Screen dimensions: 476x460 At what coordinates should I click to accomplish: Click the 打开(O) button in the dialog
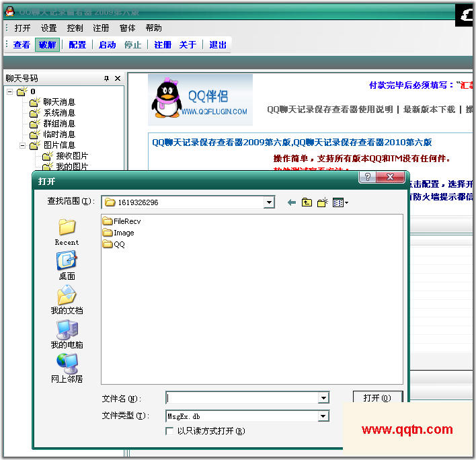(377, 398)
